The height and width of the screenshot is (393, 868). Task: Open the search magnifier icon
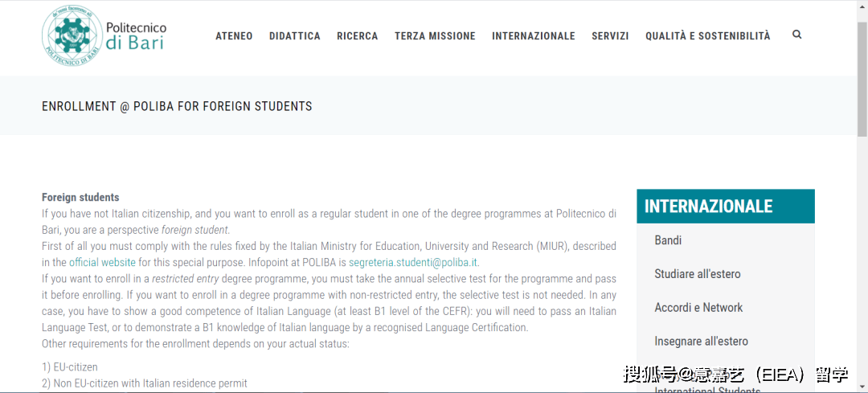796,35
